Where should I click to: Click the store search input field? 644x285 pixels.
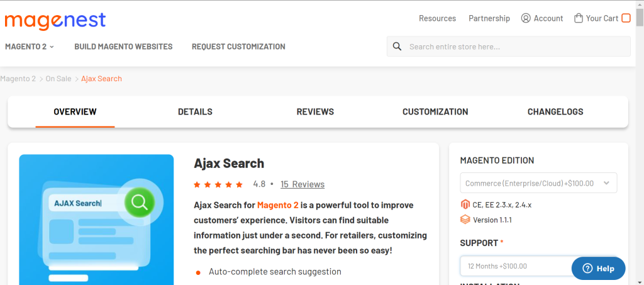tap(516, 47)
